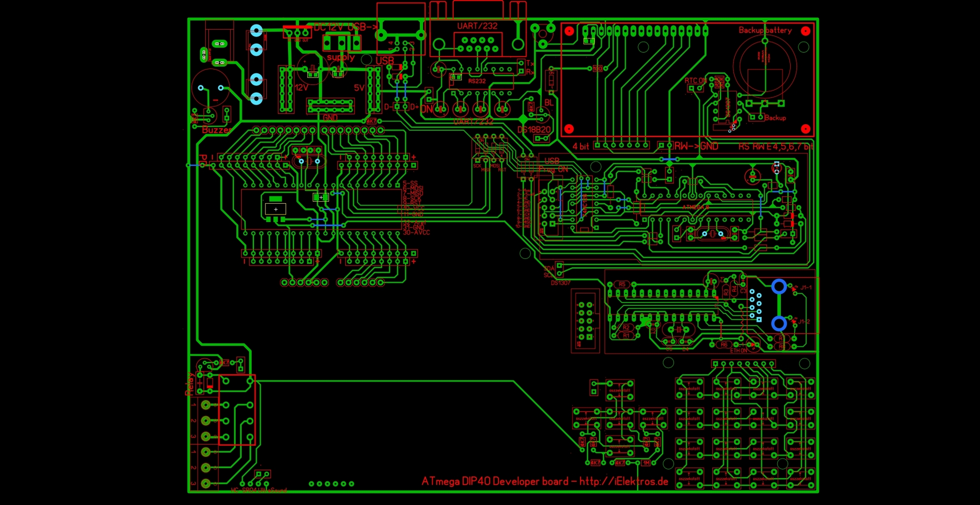Click the "ATMEGA 8" chip label
Screen dimensions: 980x505
[x=695, y=207]
